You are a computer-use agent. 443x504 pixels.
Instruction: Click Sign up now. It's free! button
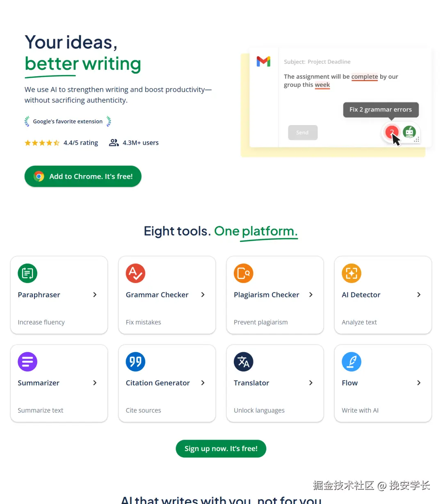[x=221, y=449]
